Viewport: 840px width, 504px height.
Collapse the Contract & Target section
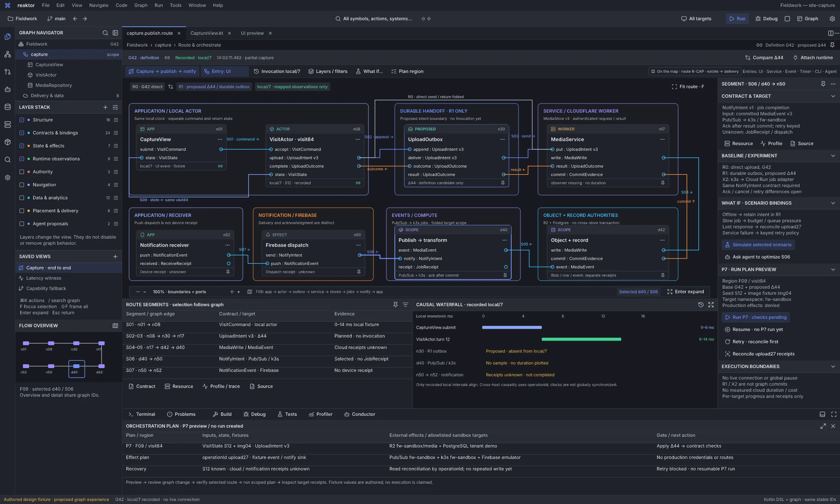833,96
